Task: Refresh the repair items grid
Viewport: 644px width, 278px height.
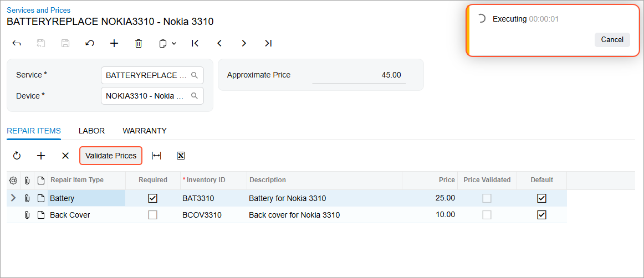Action: [x=17, y=156]
